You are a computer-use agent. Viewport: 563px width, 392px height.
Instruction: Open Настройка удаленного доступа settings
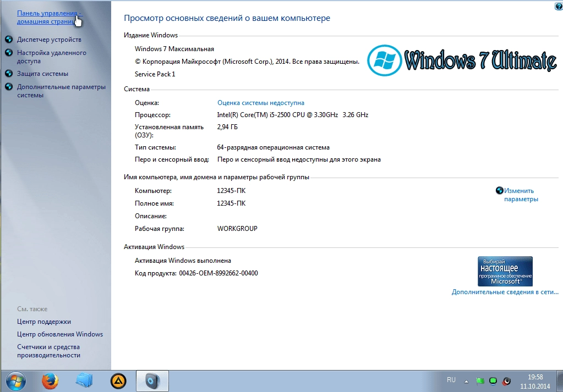click(52, 57)
